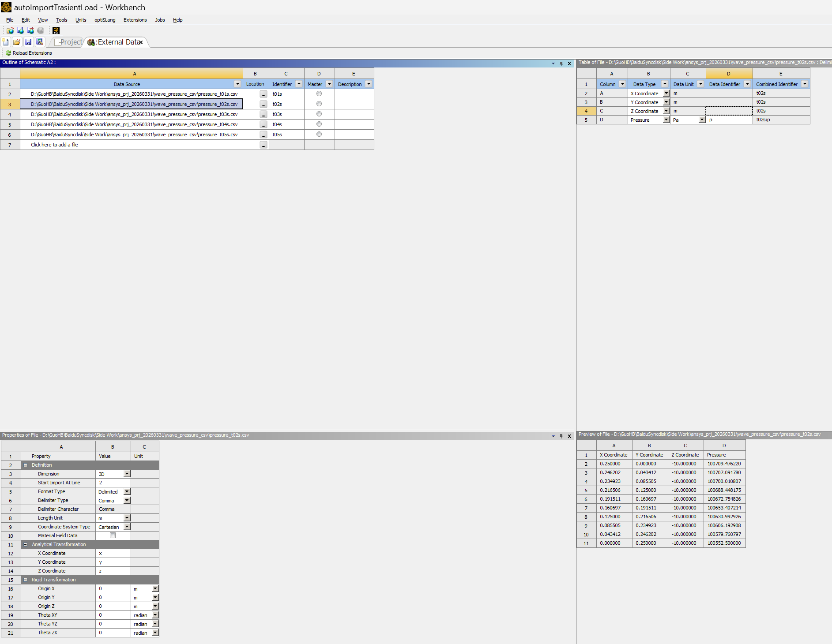Set t01s as master file

[319, 94]
